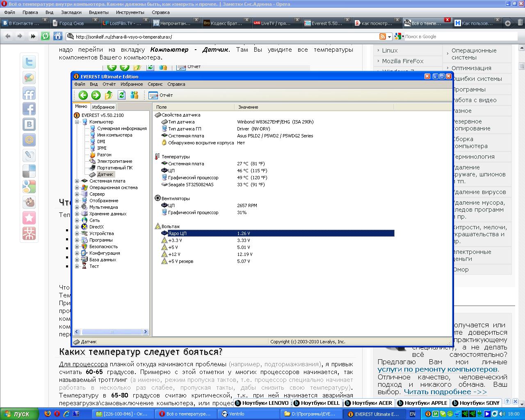Select Суммарная информация in the tree
Viewport: 525px width, 420px height.
(x=122, y=128)
